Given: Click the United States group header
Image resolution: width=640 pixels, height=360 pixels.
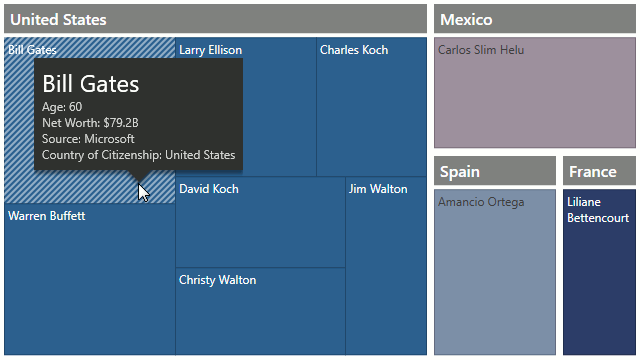Looking at the screenshot, I should tap(216, 19).
